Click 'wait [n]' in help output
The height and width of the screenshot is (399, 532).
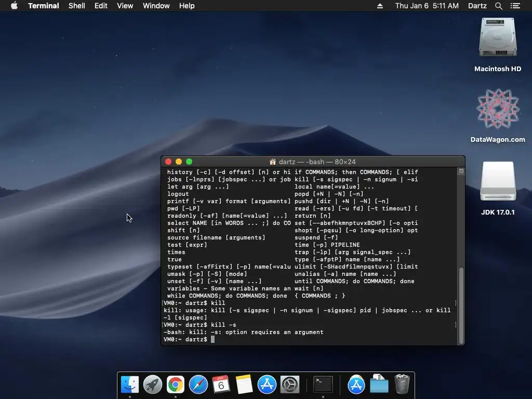(x=309, y=288)
